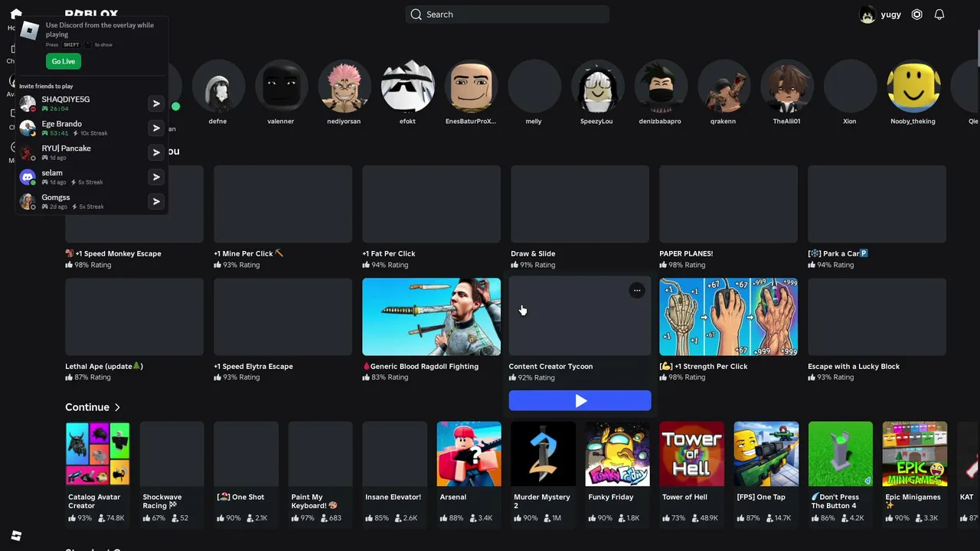Screen dimensions: 980x551
Task: Open PAPER PLANES! game title
Action: pos(686,253)
